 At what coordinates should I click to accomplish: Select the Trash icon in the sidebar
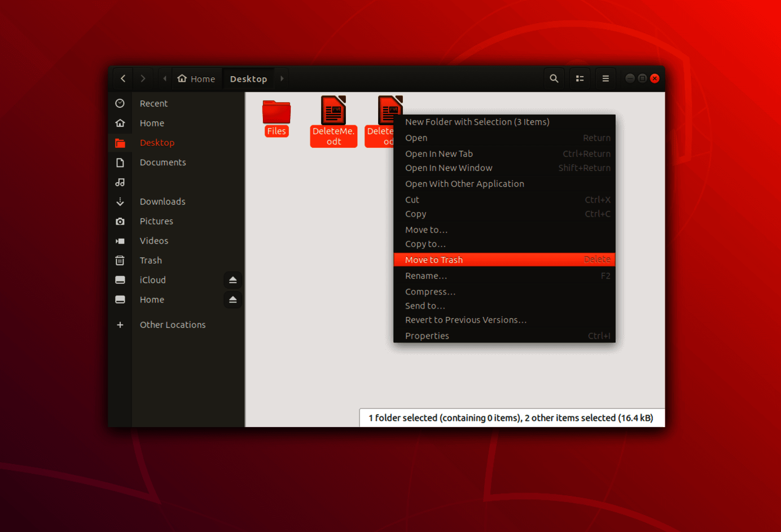pyautogui.click(x=151, y=260)
